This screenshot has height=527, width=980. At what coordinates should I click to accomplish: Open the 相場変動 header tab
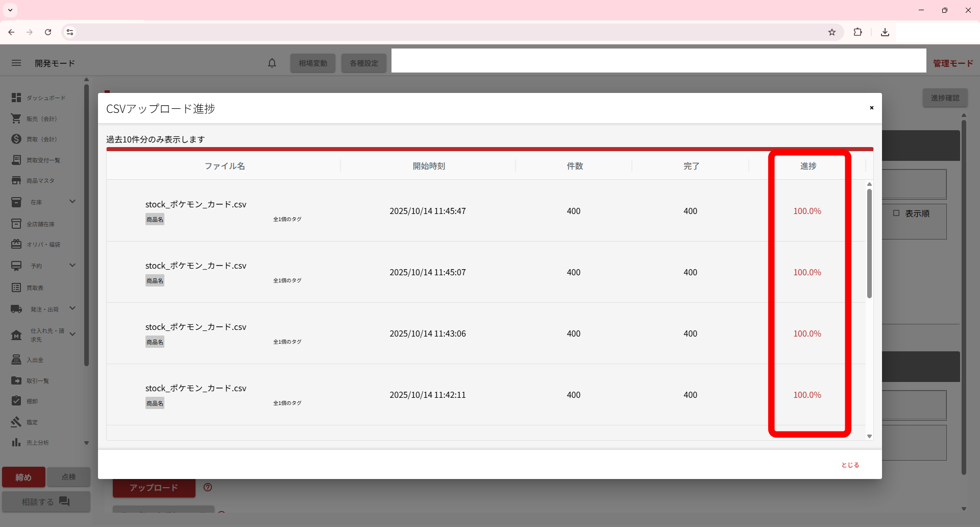(x=313, y=63)
